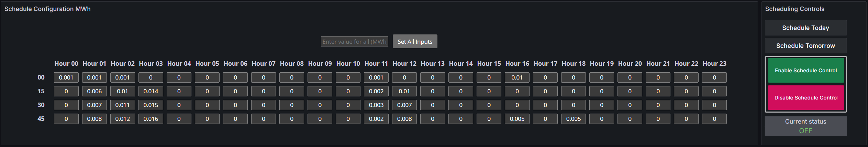868x147 pixels.
Task: Focus the 'Enter value for all' input field
Action: [x=354, y=42]
